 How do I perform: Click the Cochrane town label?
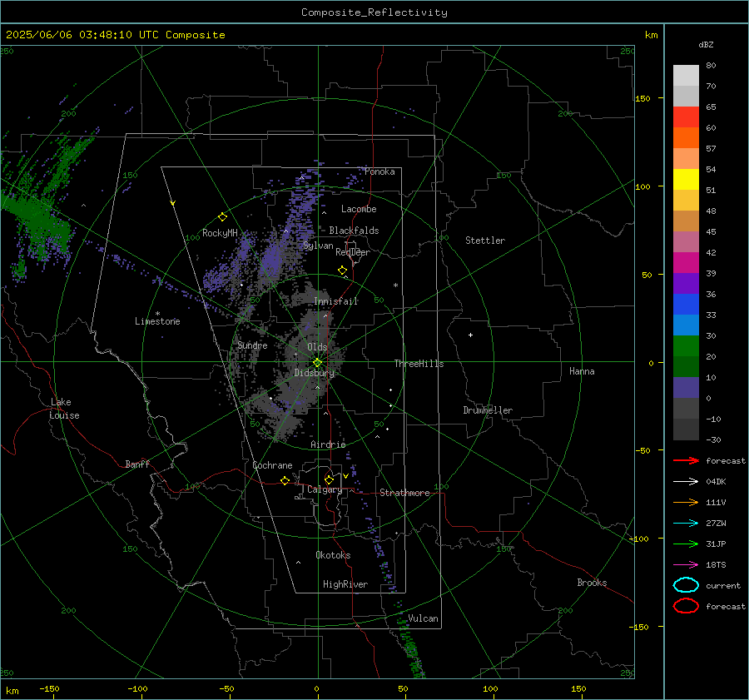pyautogui.click(x=272, y=465)
